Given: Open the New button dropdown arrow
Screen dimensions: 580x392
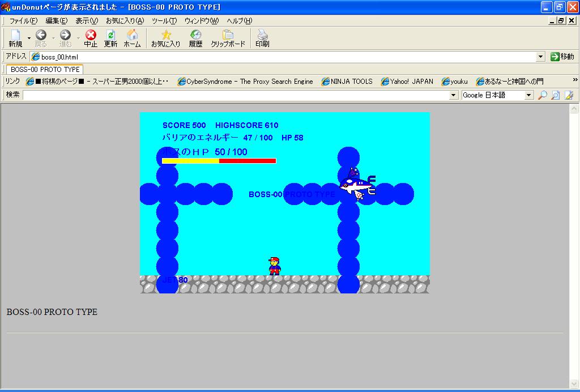Looking at the screenshot, I should (29, 38).
